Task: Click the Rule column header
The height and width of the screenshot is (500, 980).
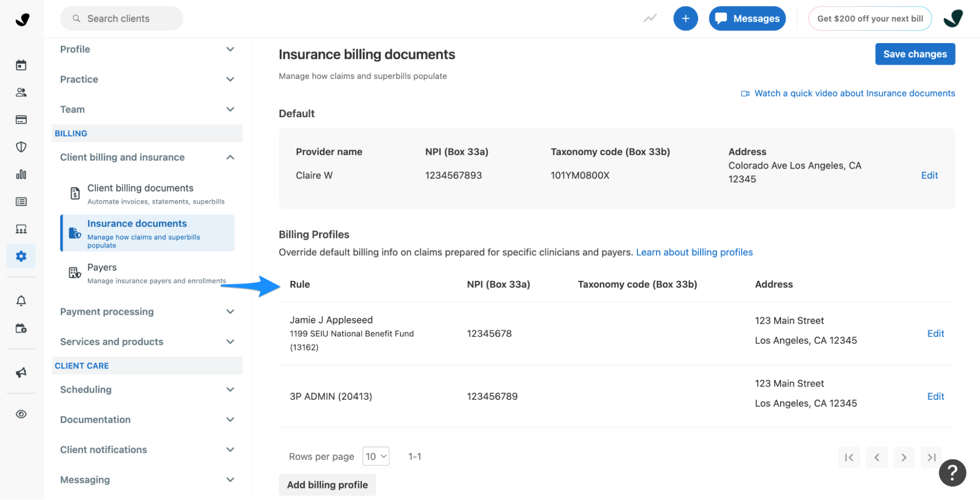Action: 300,284
